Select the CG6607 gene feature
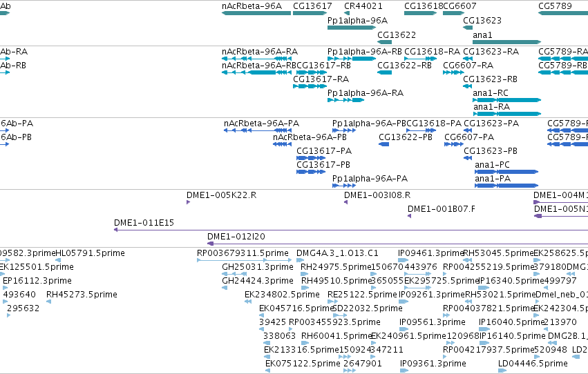The height and width of the screenshot is (374, 588). (x=454, y=13)
